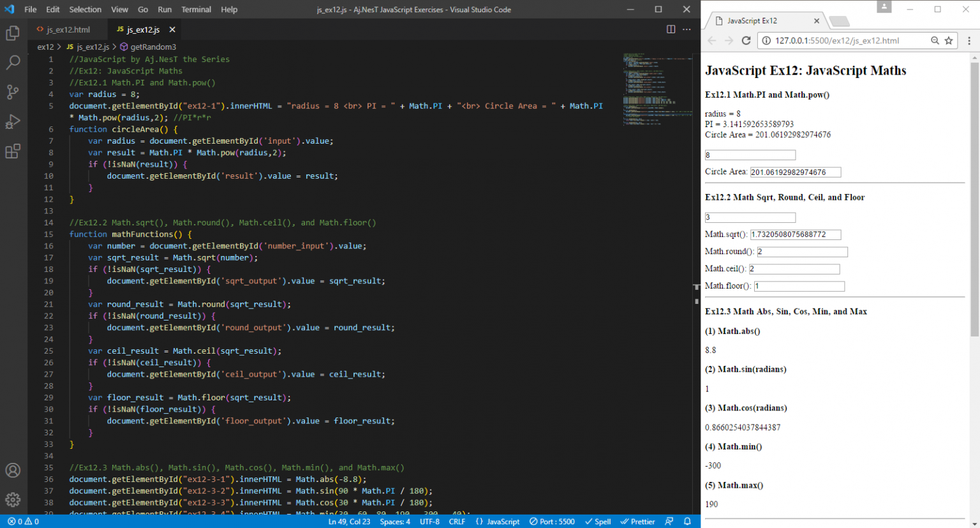Image resolution: width=980 pixels, height=528 pixels.
Task: Open the Run and Debug view
Action: coord(13,121)
